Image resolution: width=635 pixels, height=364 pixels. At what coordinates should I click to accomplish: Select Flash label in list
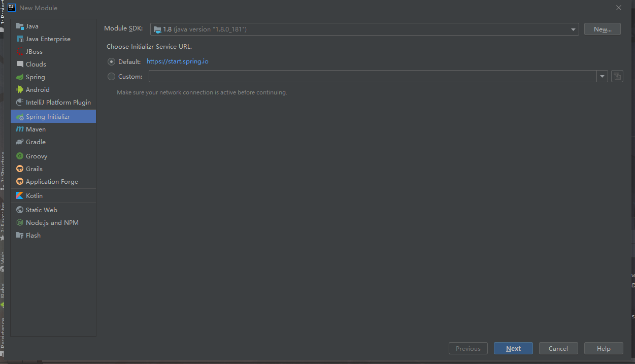[x=33, y=235]
